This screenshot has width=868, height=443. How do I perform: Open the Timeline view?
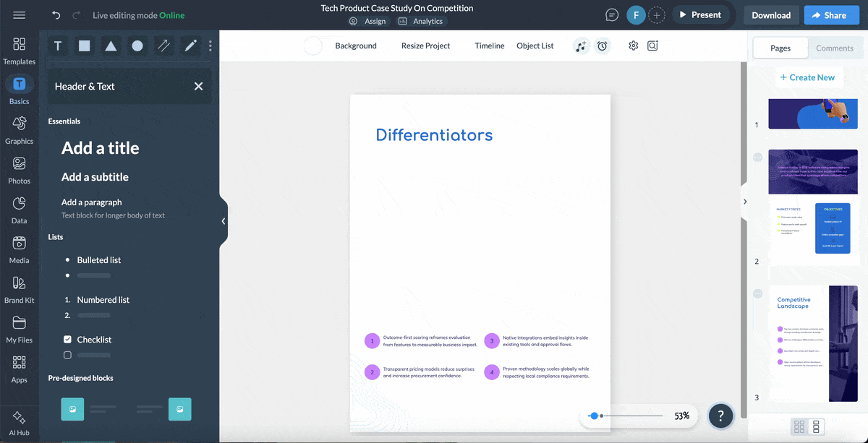click(x=489, y=46)
